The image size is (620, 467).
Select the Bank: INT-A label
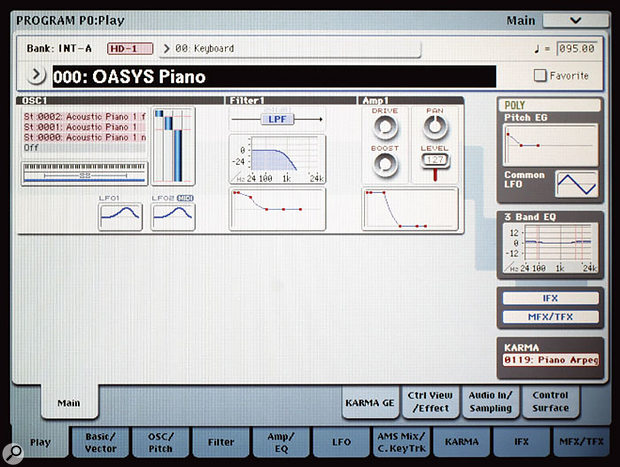coord(59,49)
